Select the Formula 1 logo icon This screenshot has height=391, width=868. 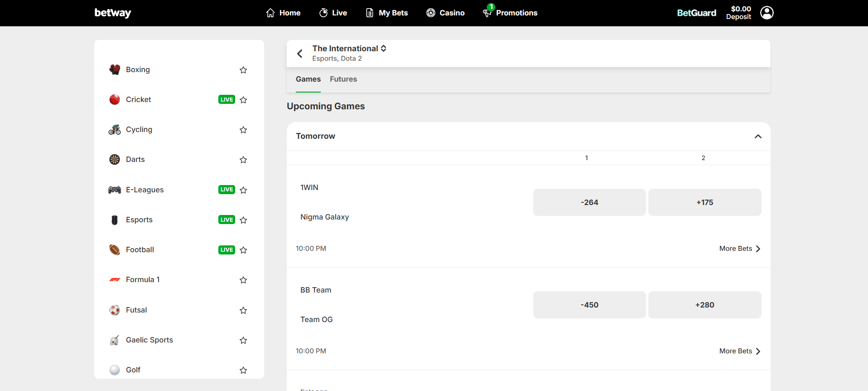pos(115,280)
